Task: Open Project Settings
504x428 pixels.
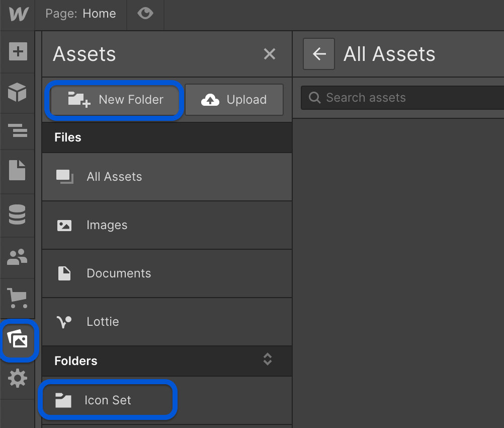Action: (x=17, y=379)
